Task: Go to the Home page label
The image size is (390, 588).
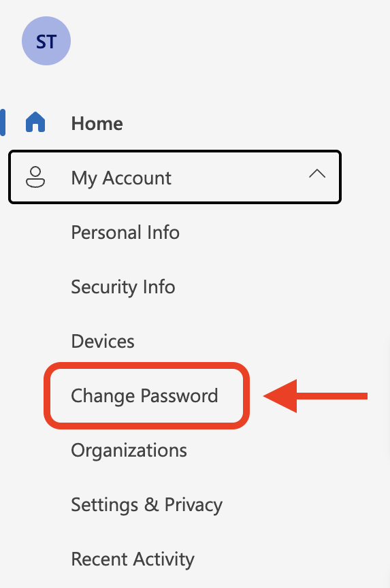Action: coord(97,123)
